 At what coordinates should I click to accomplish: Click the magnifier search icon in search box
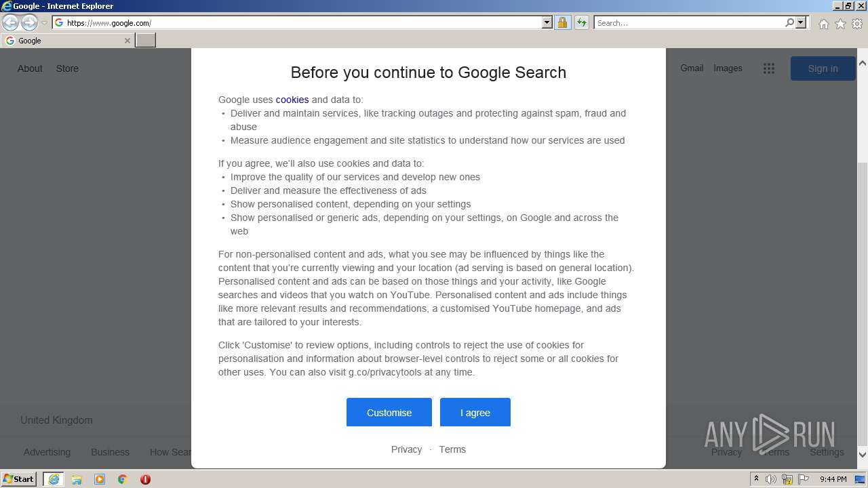[789, 23]
